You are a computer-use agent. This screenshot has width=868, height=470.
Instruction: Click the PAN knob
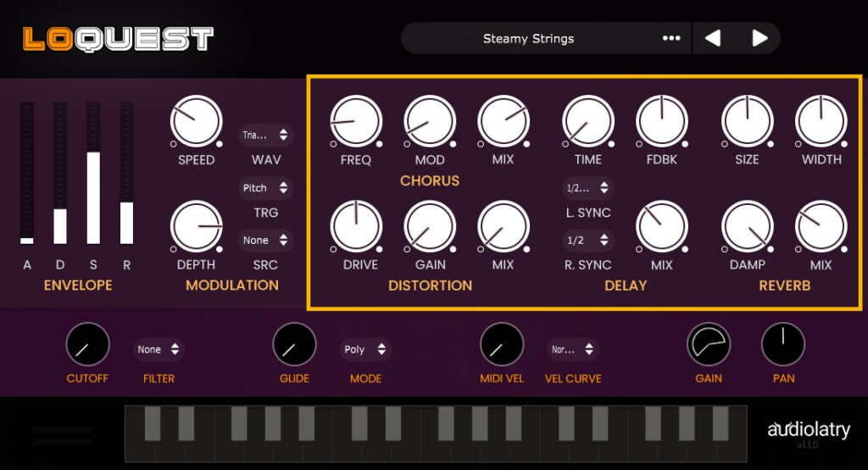pyautogui.click(x=782, y=344)
